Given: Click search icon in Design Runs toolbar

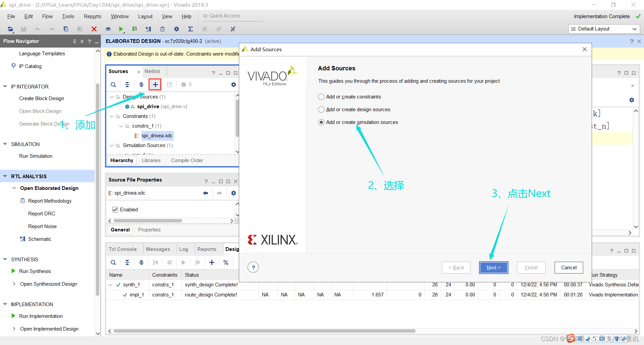Looking at the screenshot, I should click(113, 262).
